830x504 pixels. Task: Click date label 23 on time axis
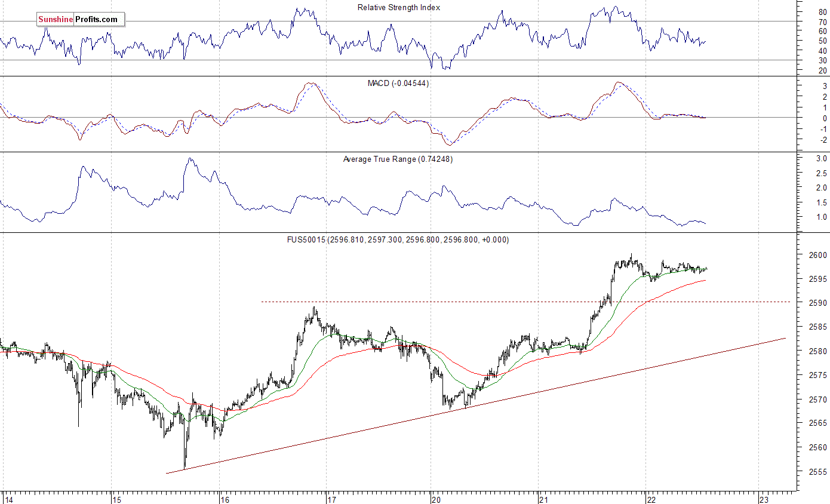[x=764, y=499]
